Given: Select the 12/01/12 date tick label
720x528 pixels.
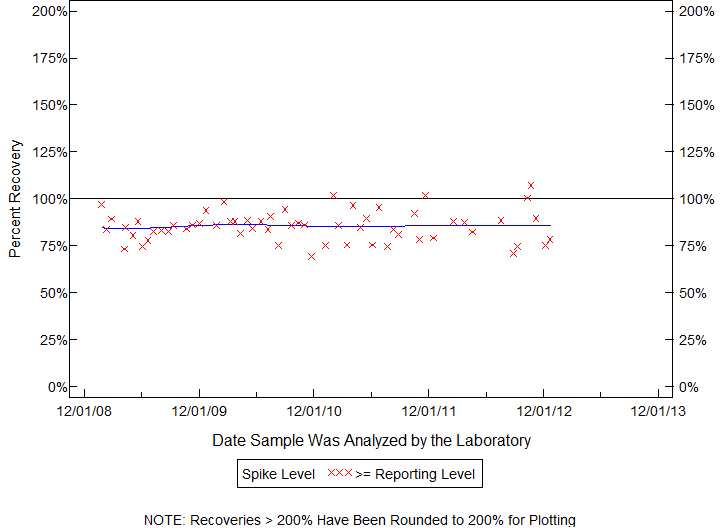Looking at the screenshot, I should pos(543,410).
